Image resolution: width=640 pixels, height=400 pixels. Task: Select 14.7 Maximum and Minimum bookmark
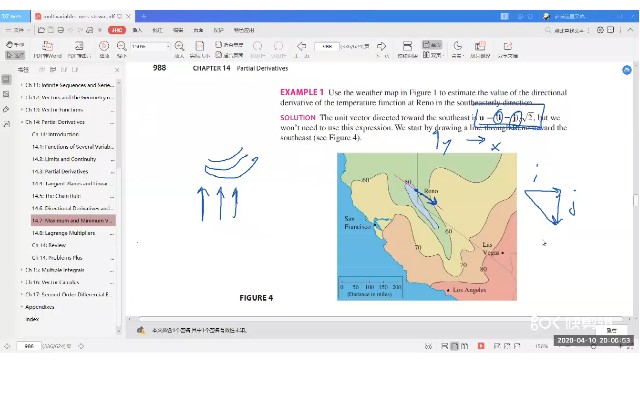pyautogui.click(x=73, y=221)
